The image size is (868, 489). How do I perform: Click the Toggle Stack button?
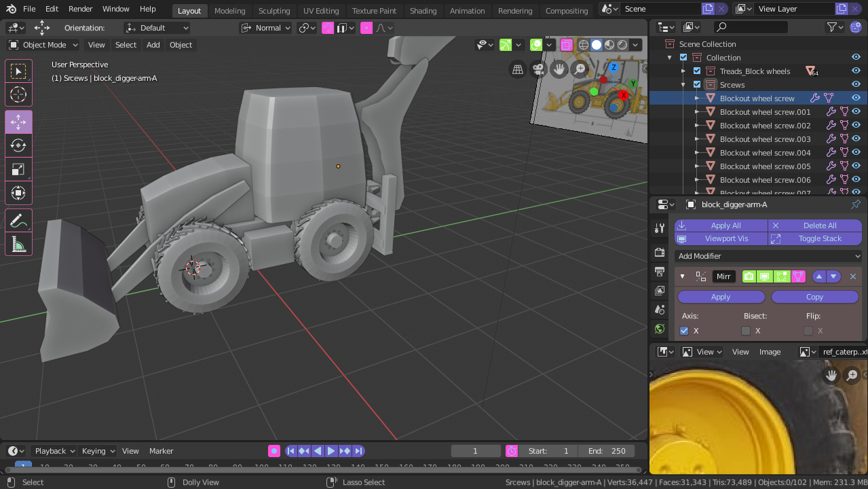click(815, 238)
